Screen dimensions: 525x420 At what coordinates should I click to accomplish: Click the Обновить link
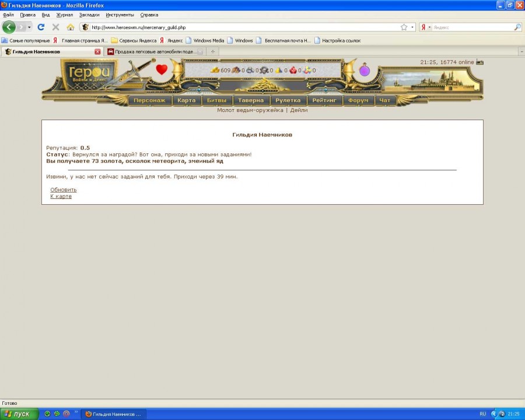[63, 190]
